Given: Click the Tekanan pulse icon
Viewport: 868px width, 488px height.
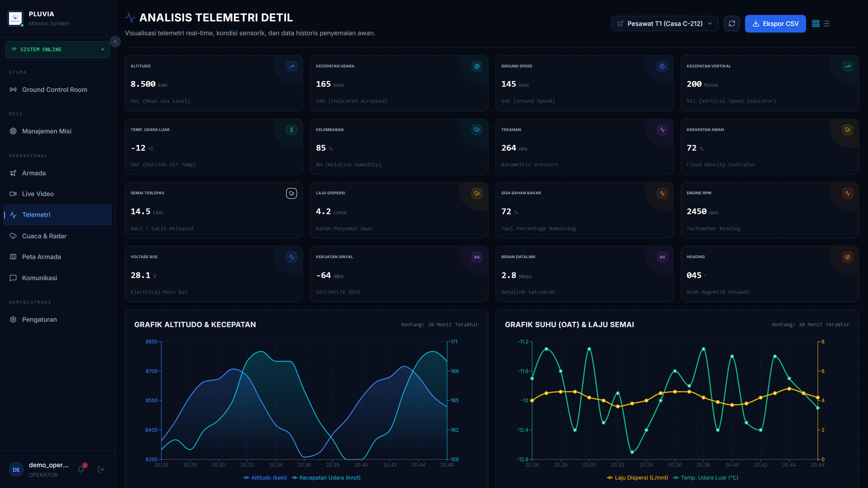Looking at the screenshot, I should pyautogui.click(x=662, y=130).
